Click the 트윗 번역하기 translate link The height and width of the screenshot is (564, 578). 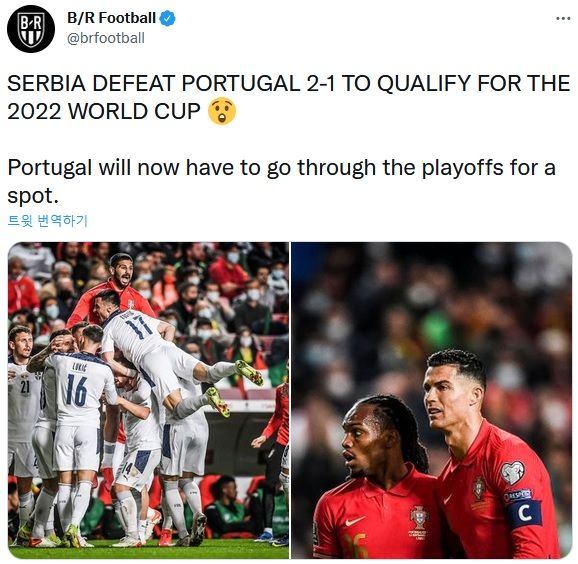(x=48, y=220)
